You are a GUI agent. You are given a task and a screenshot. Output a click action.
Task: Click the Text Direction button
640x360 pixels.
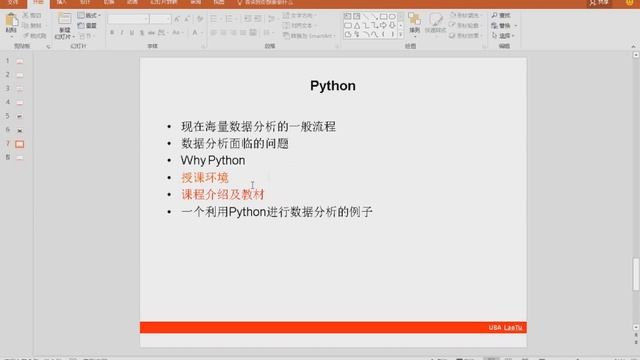coord(299,15)
